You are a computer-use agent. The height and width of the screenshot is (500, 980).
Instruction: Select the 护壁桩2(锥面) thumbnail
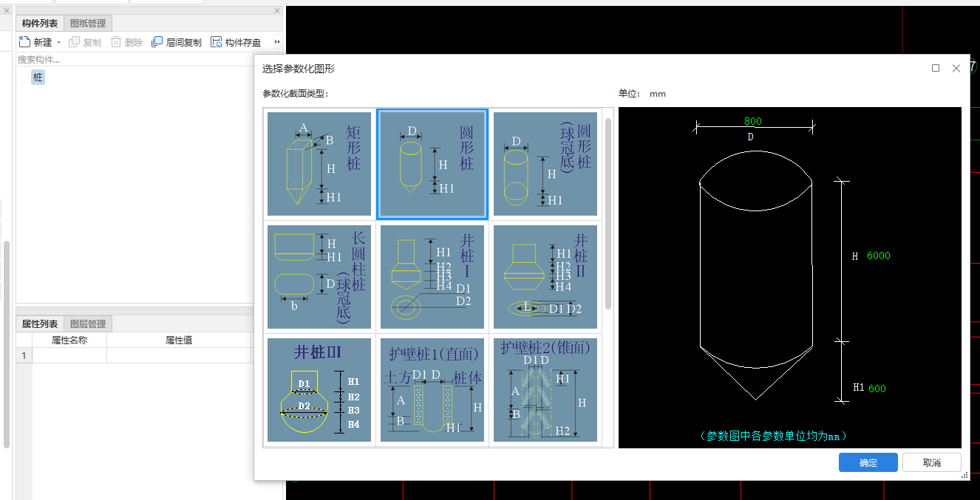point(545,390)
